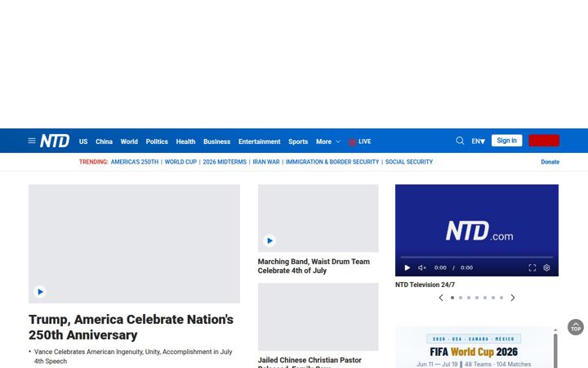Open the China section
The image size is (588, 368).
click(x=104, y=141)
